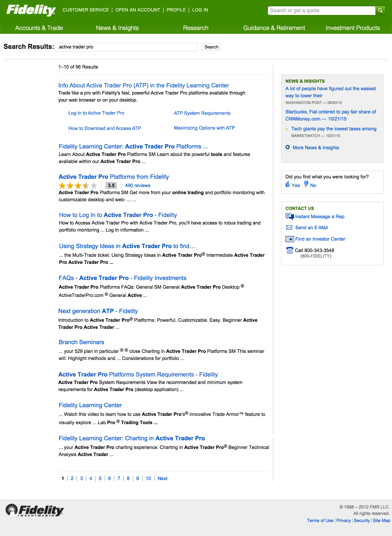Open Active Trader Pro Platforms System Requirements result

tap(138, 374)
